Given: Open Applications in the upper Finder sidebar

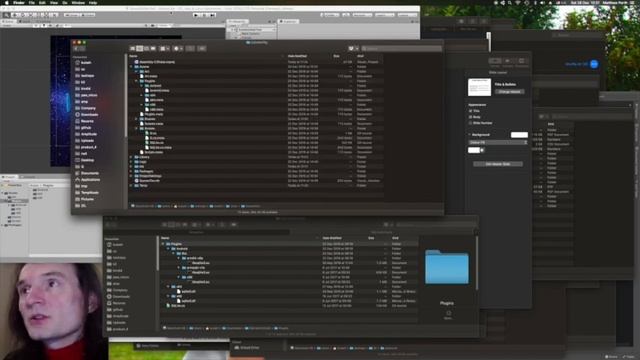Looking at the screenshot, I should (x=87, y=180).
